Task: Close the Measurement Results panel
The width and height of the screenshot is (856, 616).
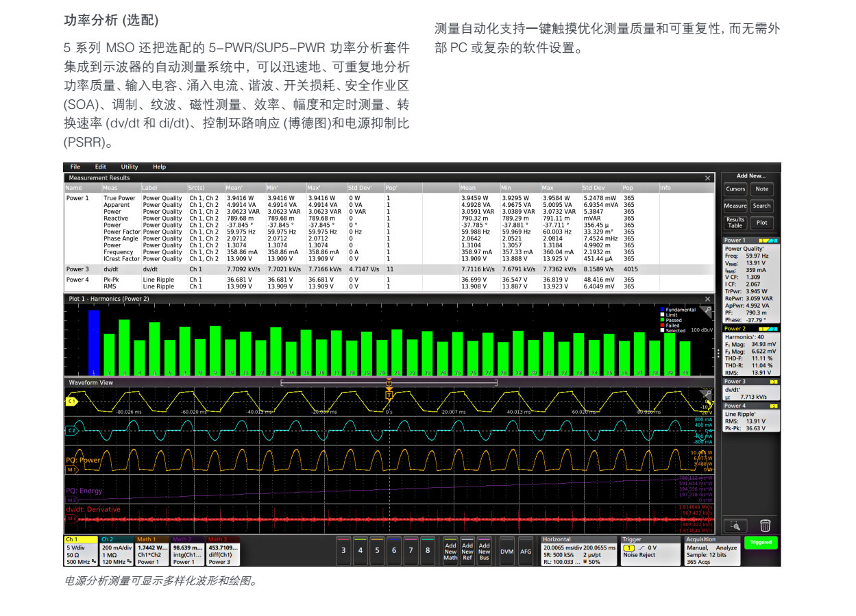Action: (x=708, y=178)
